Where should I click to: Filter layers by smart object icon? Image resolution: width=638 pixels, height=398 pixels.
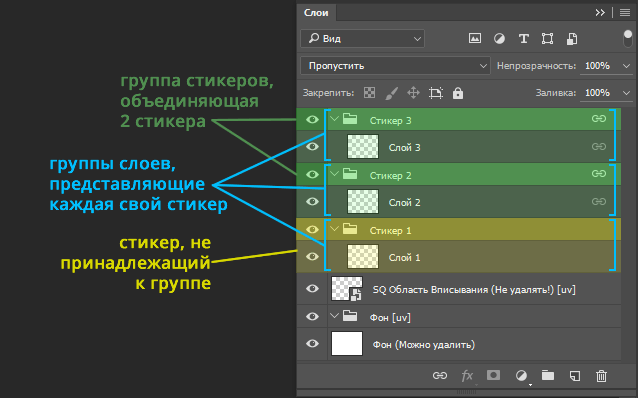[x=572, y=39]
